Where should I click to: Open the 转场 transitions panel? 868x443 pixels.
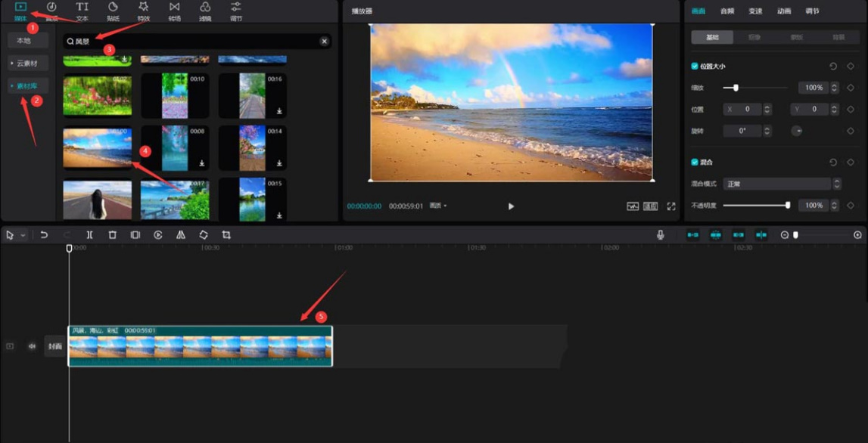pos(174,11)
